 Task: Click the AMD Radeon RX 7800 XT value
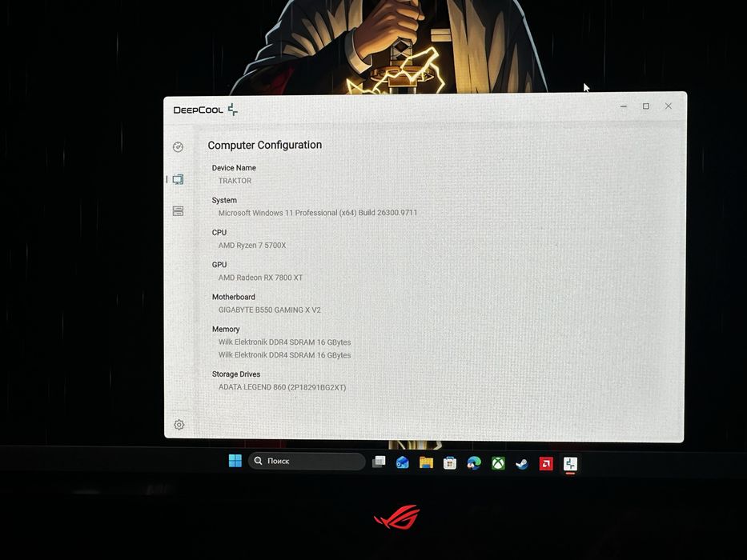(260, 278)
